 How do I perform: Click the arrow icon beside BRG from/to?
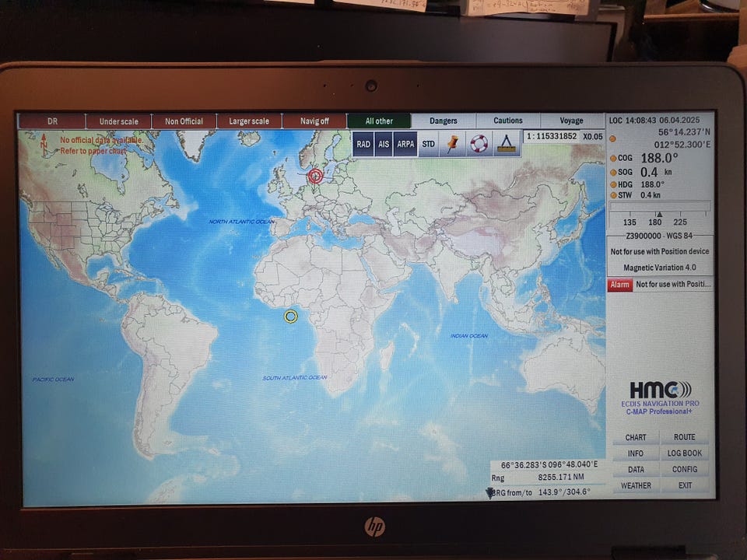pos(489,493)
